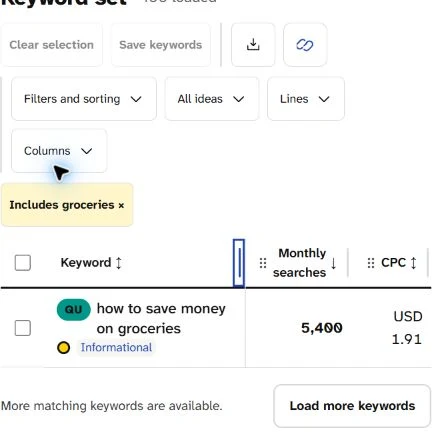Click the QU question badge
Image resolution: width=434 pixels, height=438 pixels.
click(x=74, y=310)
